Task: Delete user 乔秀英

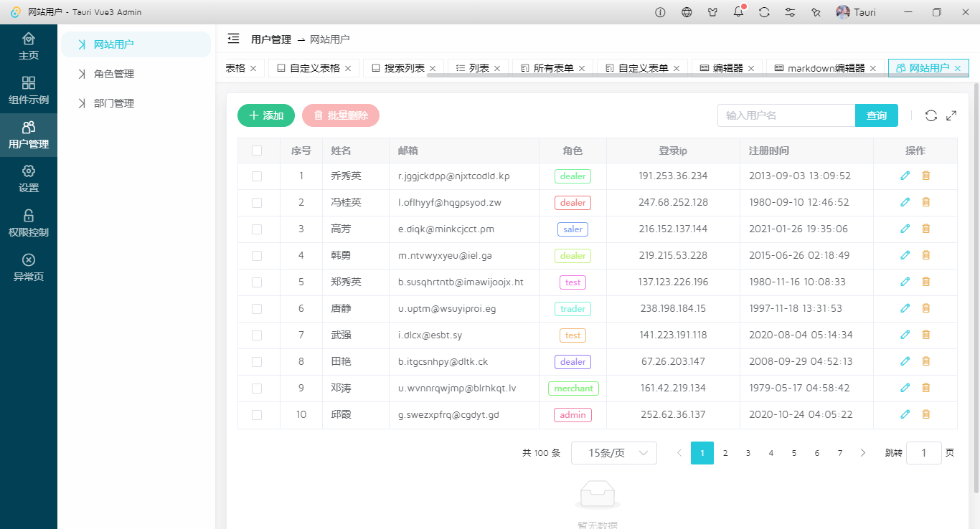Action: (x=926, y=176)
